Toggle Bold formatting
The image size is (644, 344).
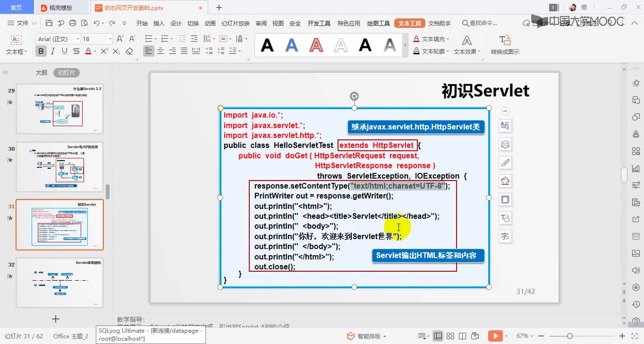click(41, 51)
